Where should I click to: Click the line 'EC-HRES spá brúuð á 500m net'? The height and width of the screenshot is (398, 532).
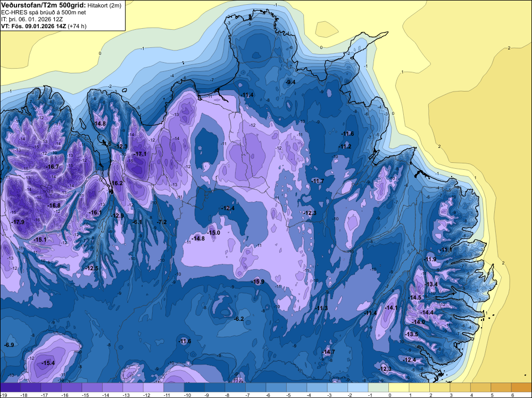point(44,12)
